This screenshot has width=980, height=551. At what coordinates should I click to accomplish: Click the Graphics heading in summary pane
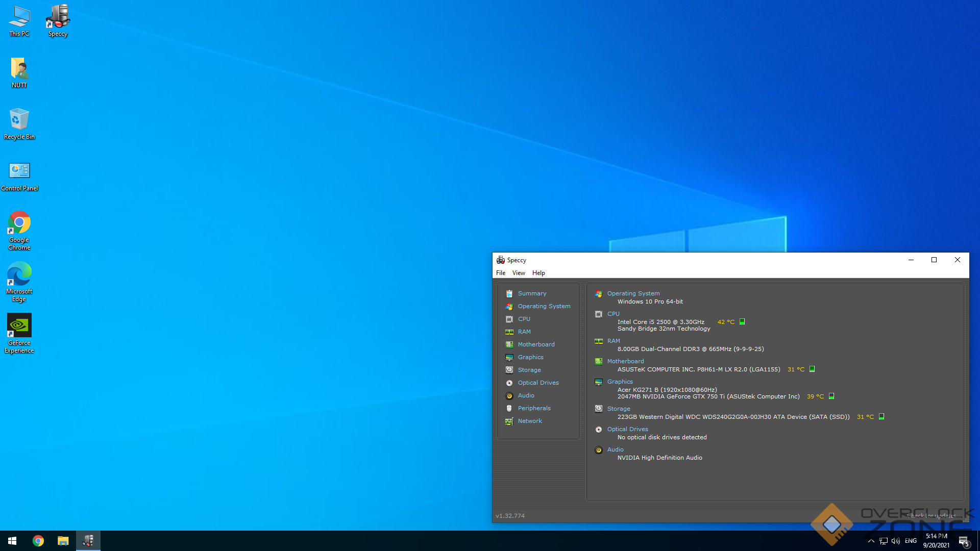[x=620, y=382]
